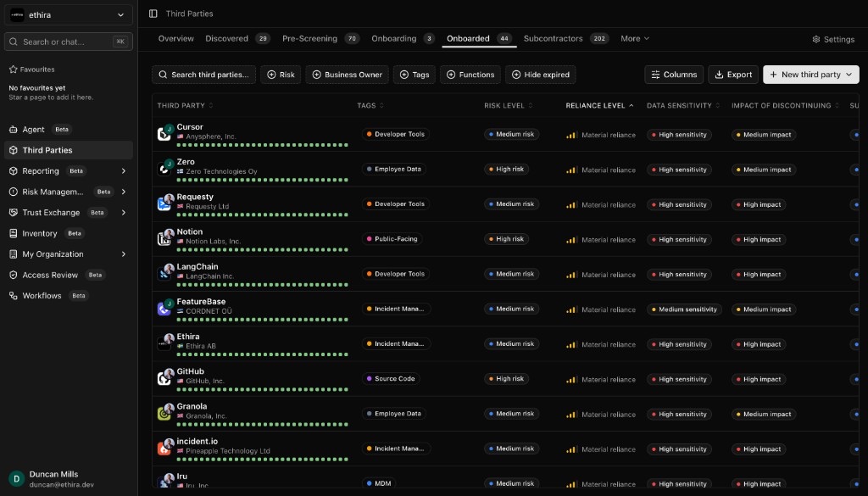Expand the Trust Exchange section
The width and height of the screenshot is (868, 496).
(124, 213)
